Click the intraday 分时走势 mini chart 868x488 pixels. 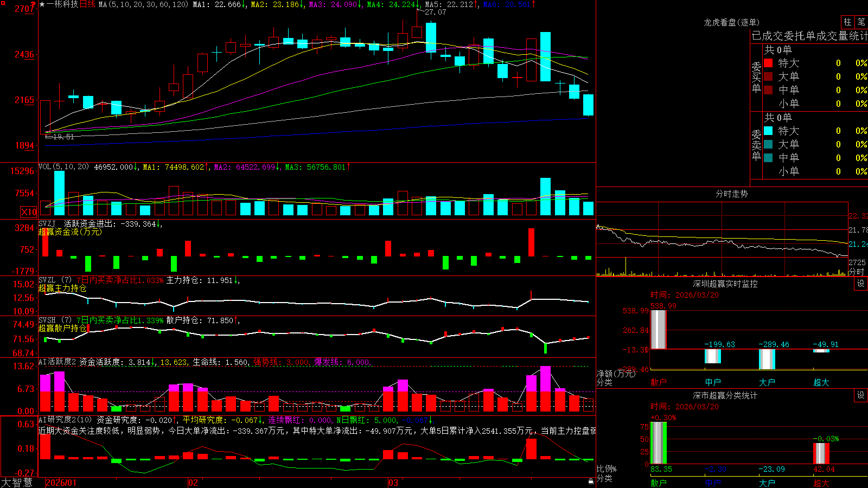(x=722, y=239)
